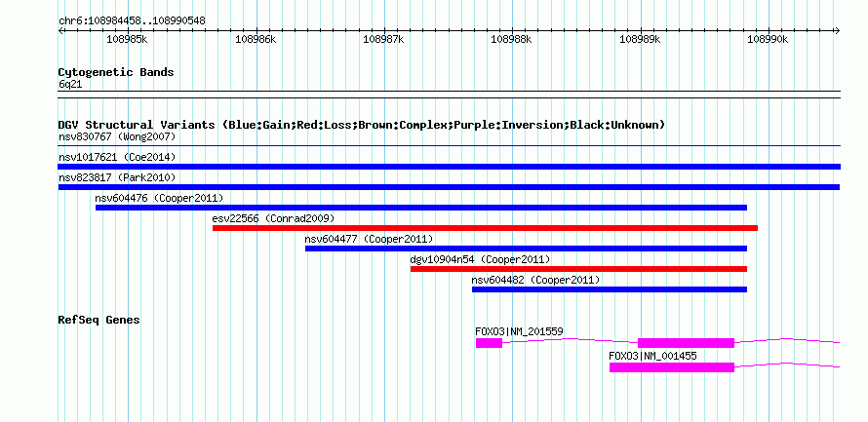
Task: Click the thin blue nsv830767 variant line
Action: [449, 146]
